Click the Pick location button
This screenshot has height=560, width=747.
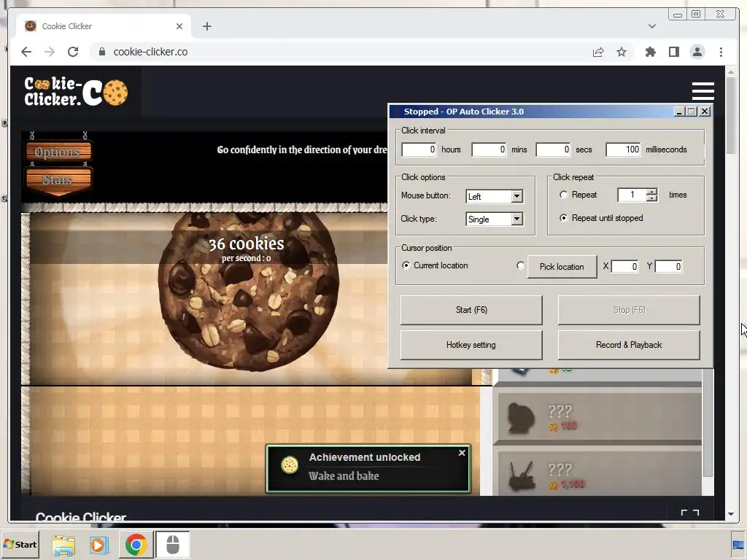[x=562, y=267]
